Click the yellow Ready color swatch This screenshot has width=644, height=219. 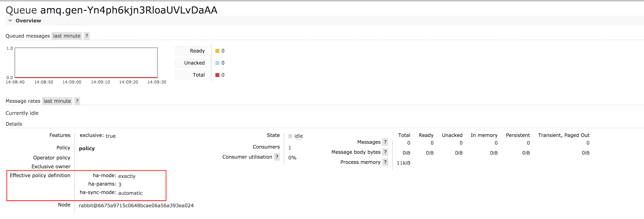click(217, 51)
